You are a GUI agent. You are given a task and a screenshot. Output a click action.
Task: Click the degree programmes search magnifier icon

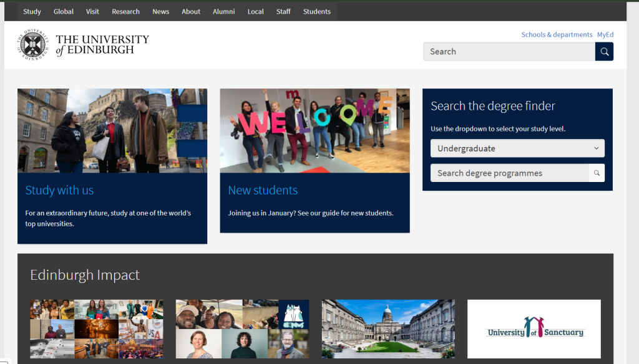coord(597,173)
